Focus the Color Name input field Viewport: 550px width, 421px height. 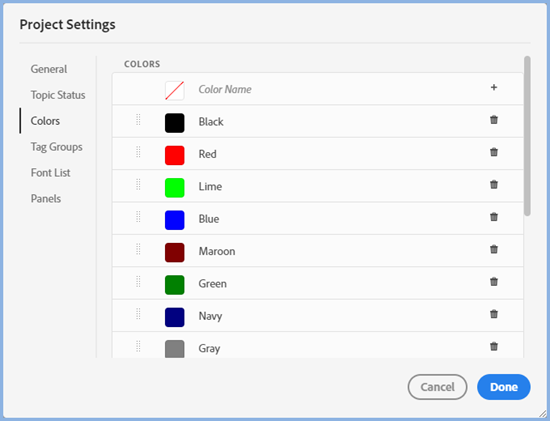(337, 89)
